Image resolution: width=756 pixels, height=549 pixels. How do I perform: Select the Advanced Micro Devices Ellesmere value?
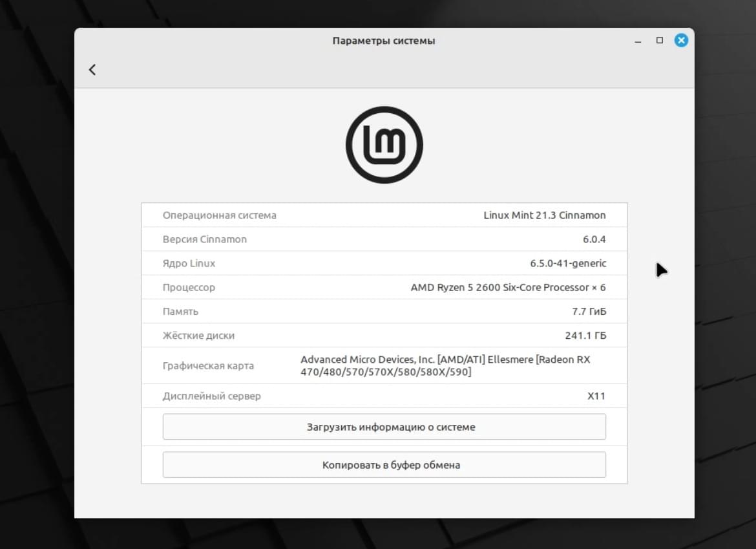pos(445,366)
